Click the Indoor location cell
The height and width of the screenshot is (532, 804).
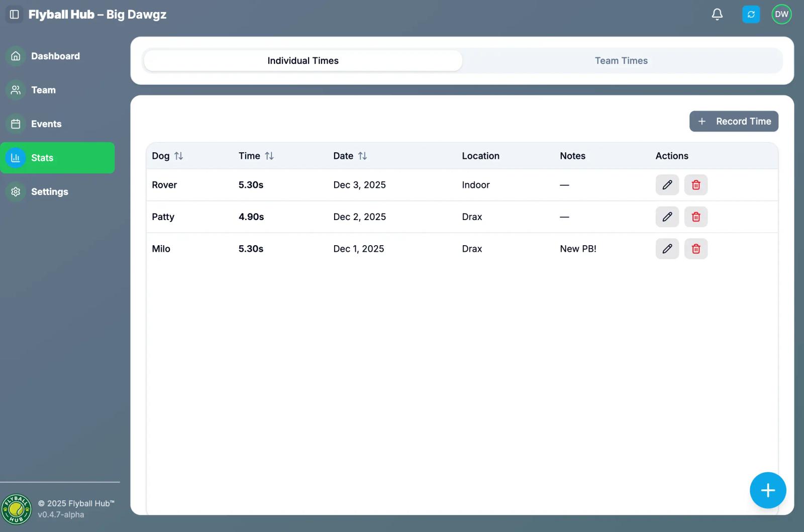pos(476,185)
